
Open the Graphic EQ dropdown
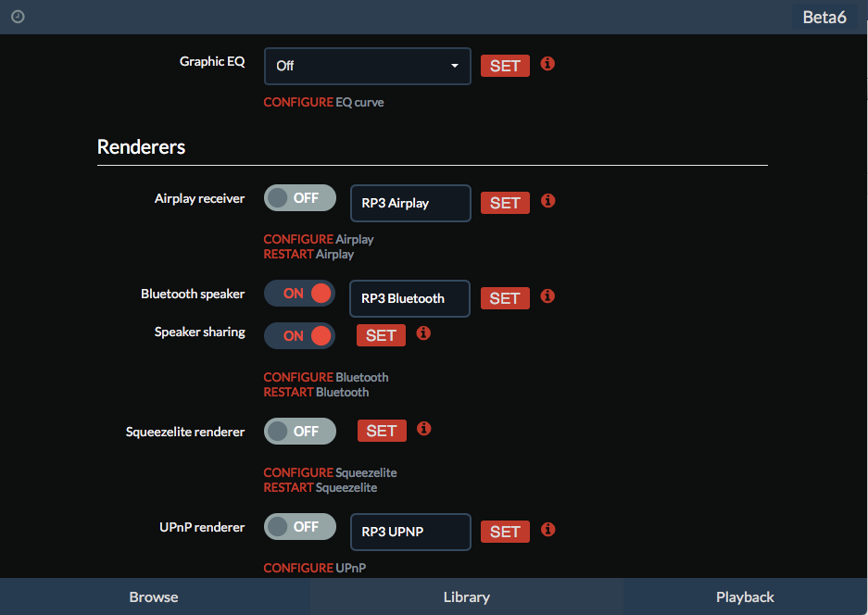pos(368,66)
